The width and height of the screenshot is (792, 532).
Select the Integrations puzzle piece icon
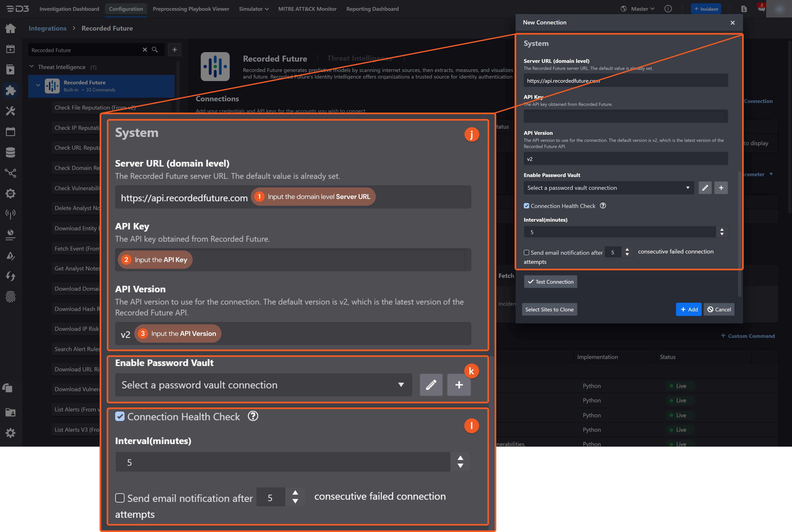coord(11,90)
